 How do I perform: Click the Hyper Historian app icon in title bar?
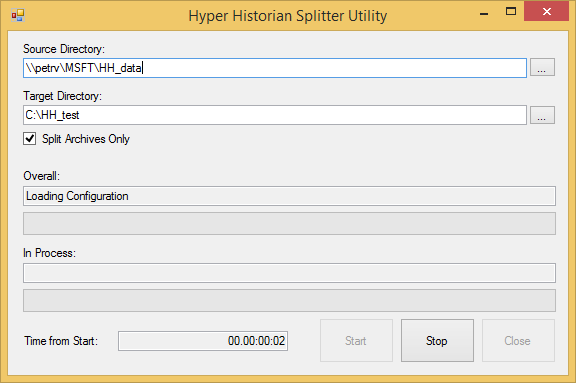(18, 15)
